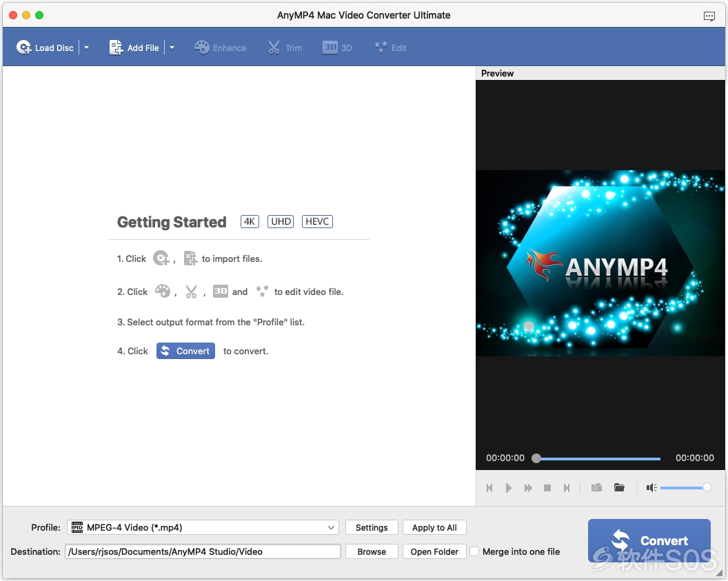
Task: Click the green zoom window button
Action: coord(39,15)
